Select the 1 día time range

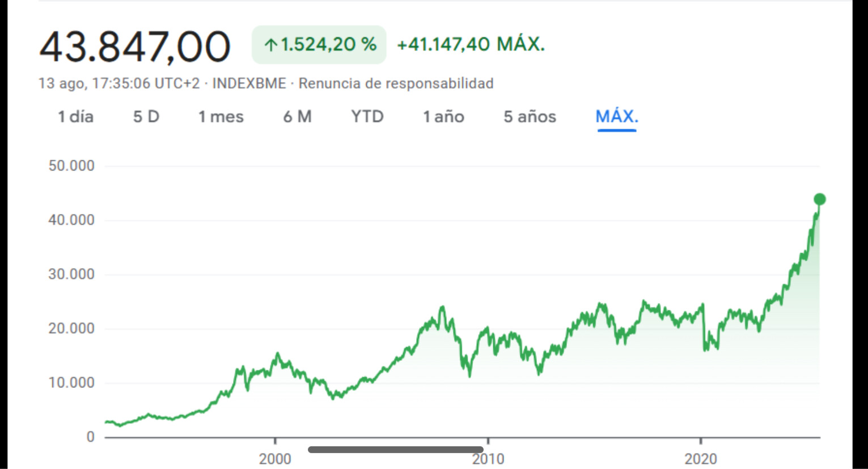point(75,117)
